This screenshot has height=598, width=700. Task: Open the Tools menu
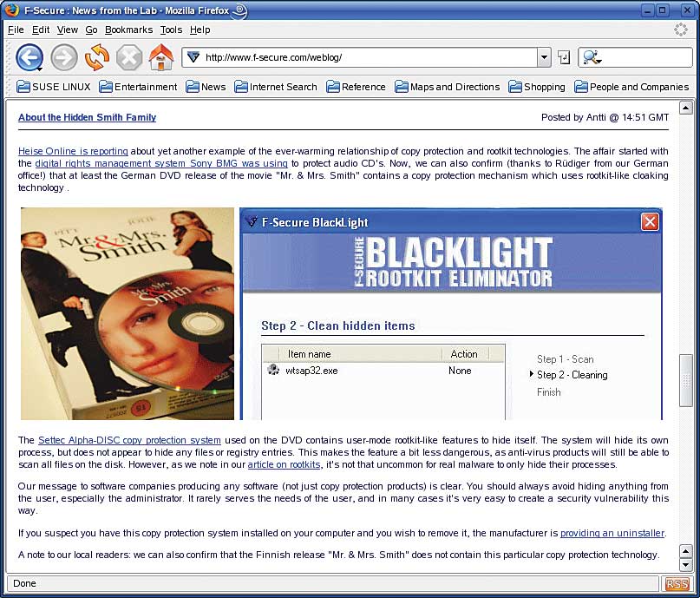(x=172, y=30)
